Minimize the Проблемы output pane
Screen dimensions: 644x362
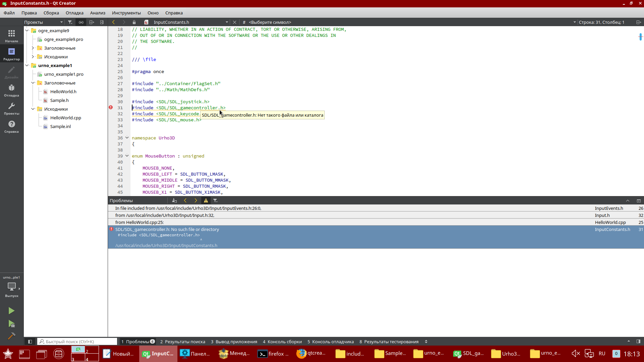coord(628,200)
